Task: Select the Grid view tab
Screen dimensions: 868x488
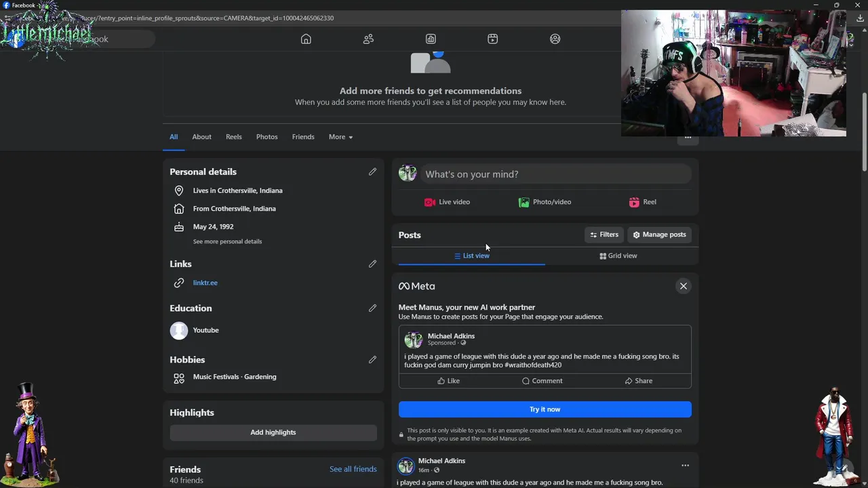Action: pos(618,256)
